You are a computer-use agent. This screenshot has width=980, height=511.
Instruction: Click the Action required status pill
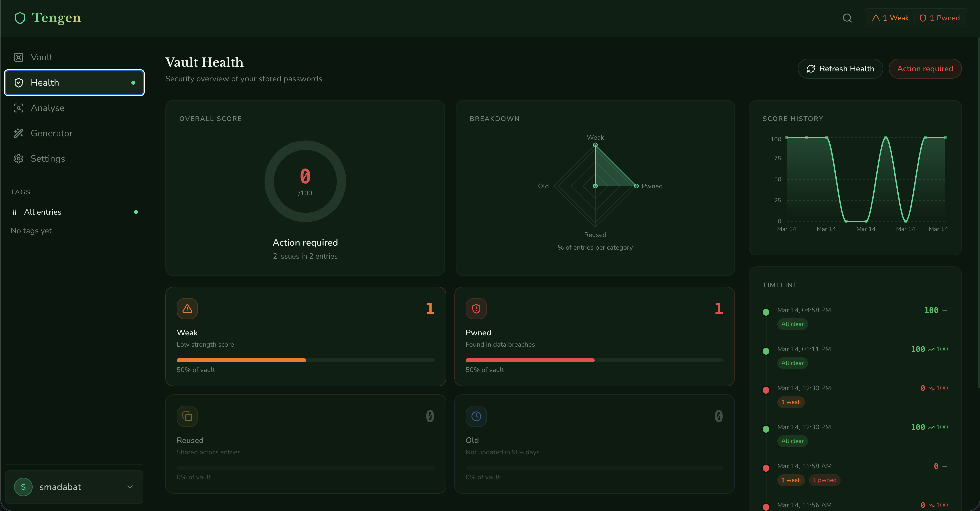click(925, 69)
